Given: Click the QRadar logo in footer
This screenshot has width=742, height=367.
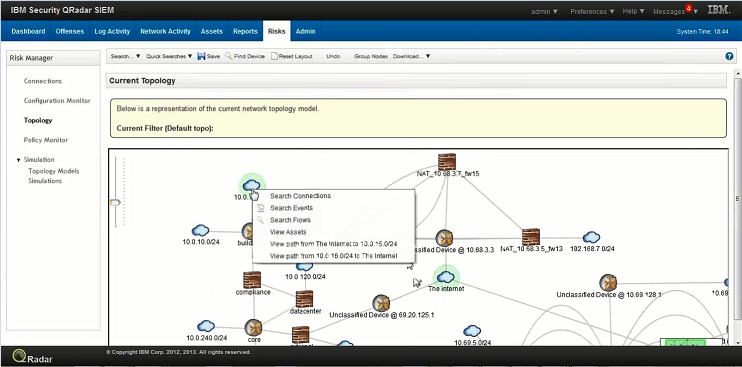Looking at the screenshot, I should tap(33, 356).
